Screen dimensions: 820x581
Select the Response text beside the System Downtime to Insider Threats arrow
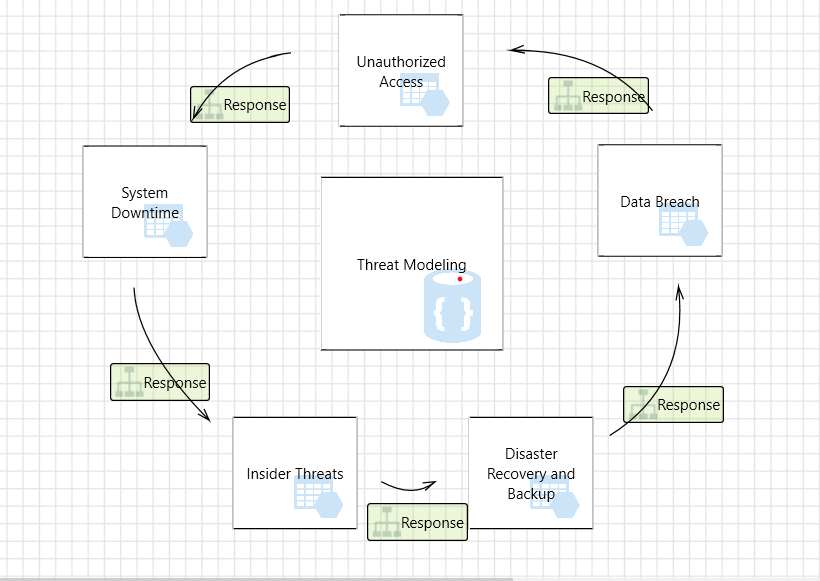coord(175,383)
